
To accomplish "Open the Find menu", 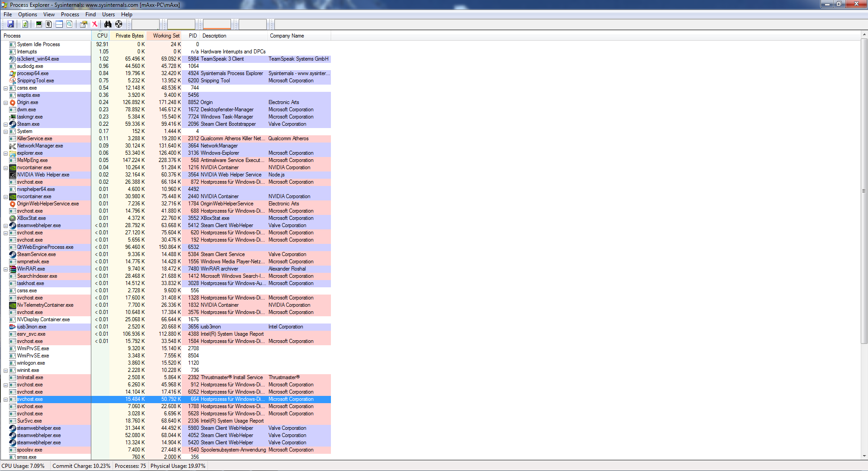I will 90,14.
